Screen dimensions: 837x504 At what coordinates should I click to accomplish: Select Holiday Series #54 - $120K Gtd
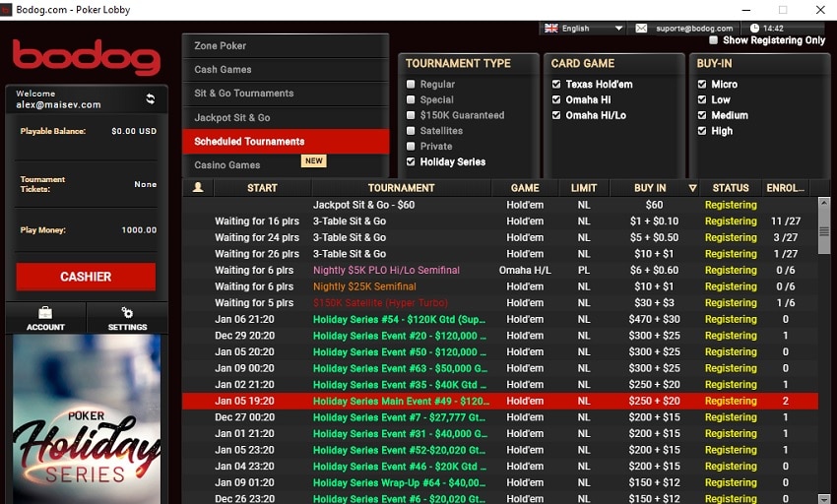coord(500,319)
